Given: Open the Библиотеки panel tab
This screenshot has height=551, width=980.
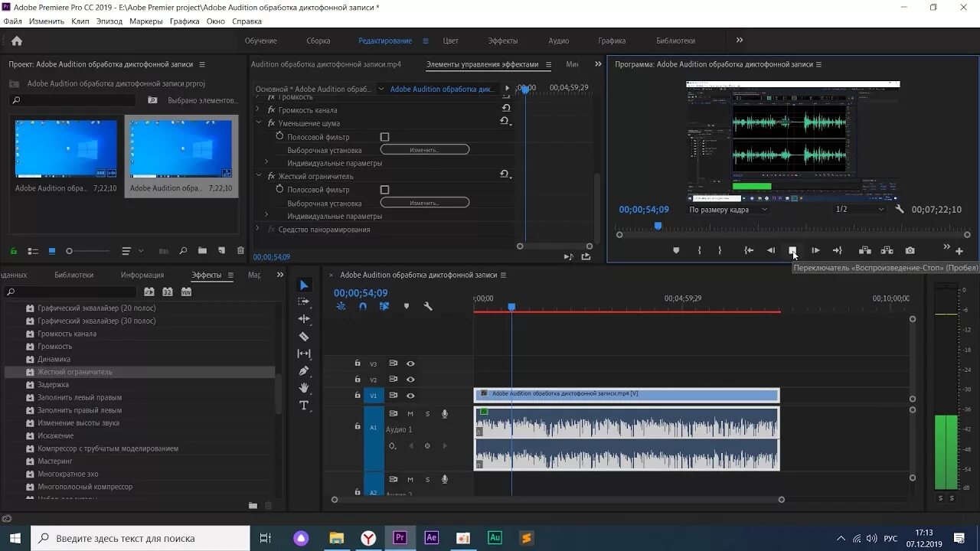Looking at the screenshot, I should coord(74,275).
